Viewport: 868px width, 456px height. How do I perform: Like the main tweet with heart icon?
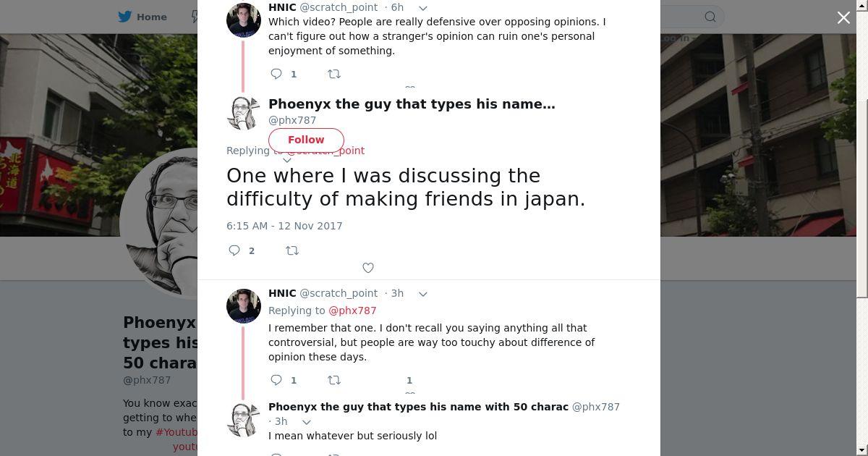point(368,268)
